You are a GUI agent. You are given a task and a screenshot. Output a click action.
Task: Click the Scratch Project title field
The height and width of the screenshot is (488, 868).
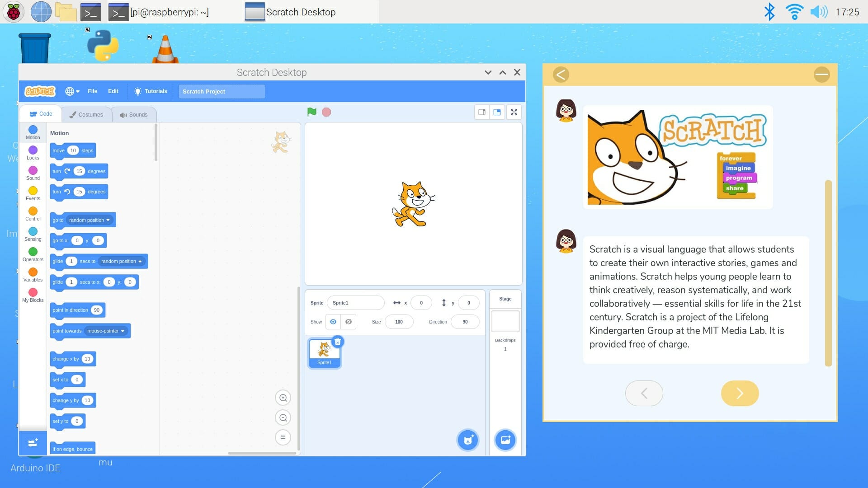222,91
